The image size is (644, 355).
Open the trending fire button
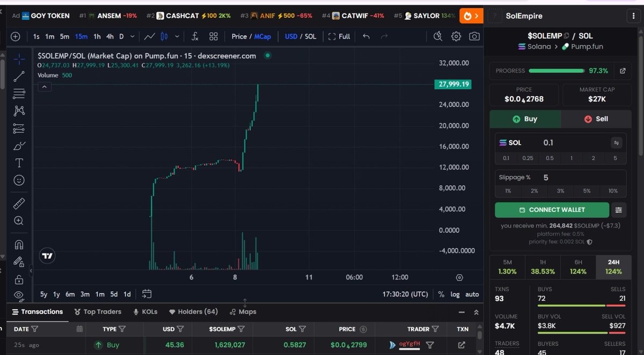tap(471, 16)
